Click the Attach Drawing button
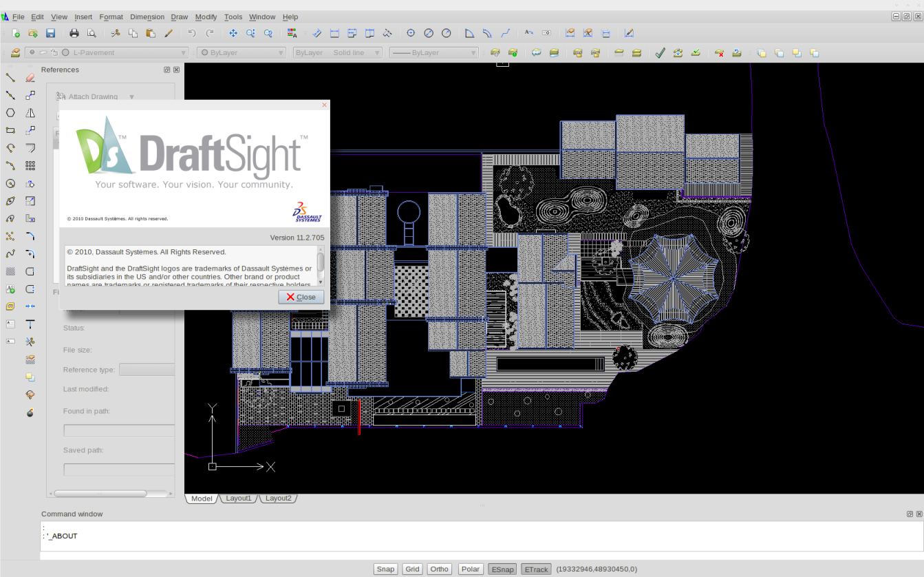924x577 pixels. coord(87,97)
